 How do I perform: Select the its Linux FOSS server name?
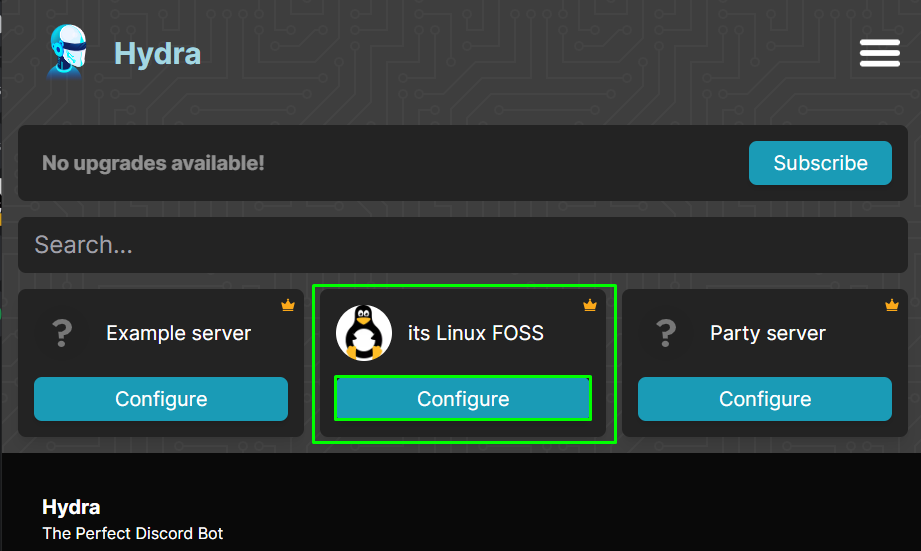click(476, 333)
